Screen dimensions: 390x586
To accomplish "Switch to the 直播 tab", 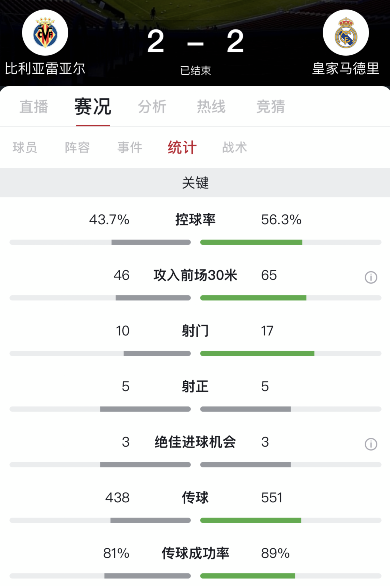I will point(34,107).
